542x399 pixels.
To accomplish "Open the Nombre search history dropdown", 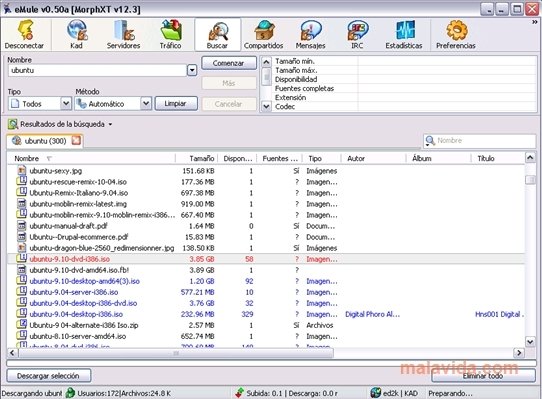I will click(192, 71).
